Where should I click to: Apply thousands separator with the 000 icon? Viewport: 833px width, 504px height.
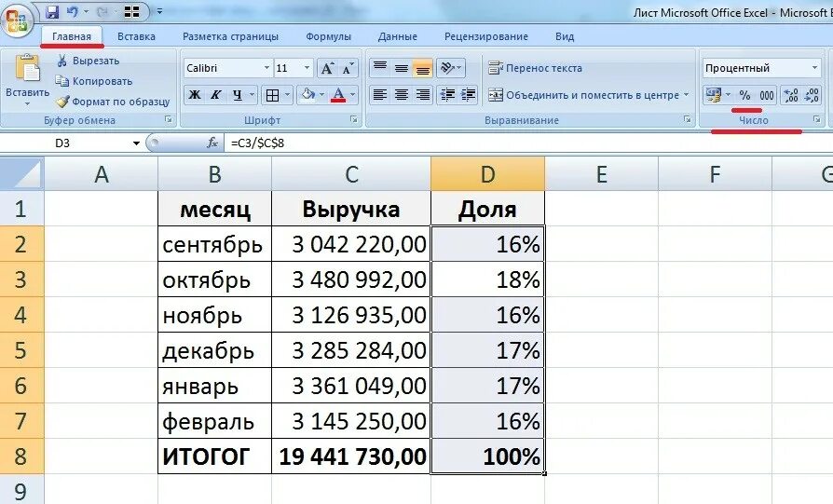(x=767, y=95)
